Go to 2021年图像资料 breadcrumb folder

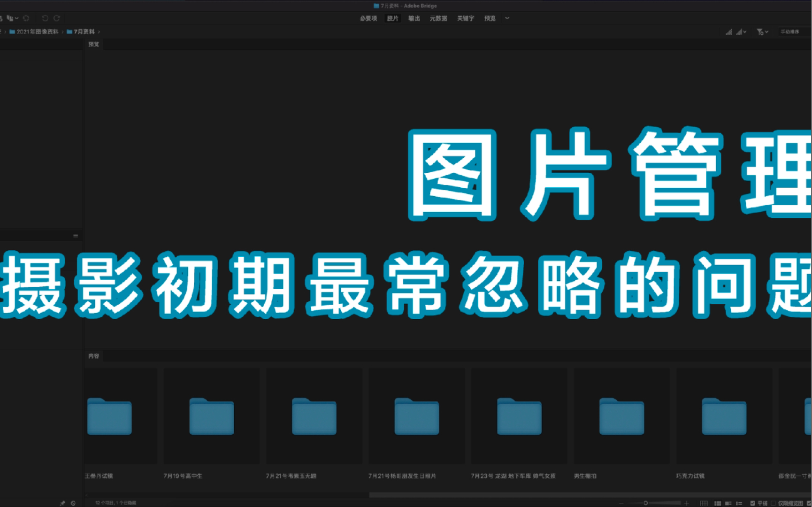pyautogui.click(x=34, y=31)
